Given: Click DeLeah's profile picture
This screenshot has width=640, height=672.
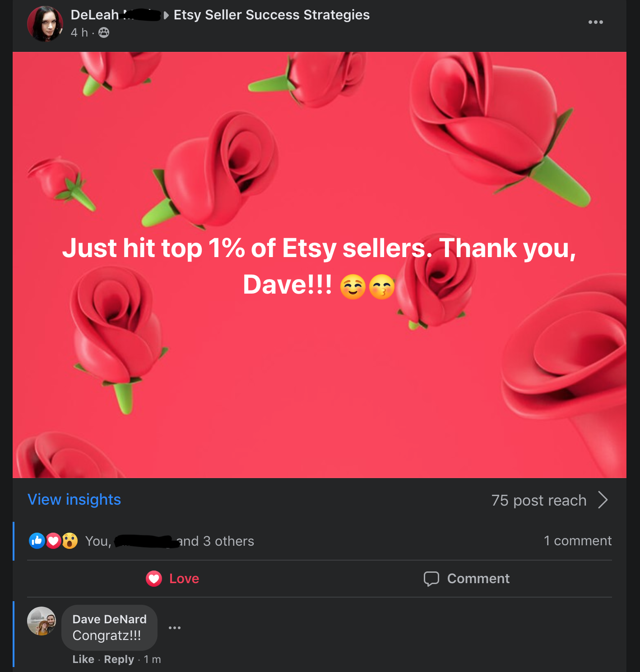Looking at the screenshot, I should pyautogui.click(x=45, y=24).
